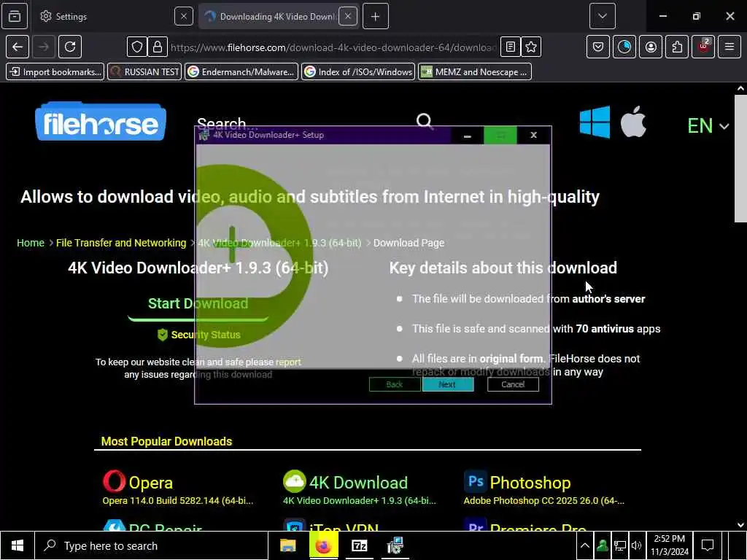
Task: Click the taskbar clock showing 2:52 PM
Action: (670, 545)
